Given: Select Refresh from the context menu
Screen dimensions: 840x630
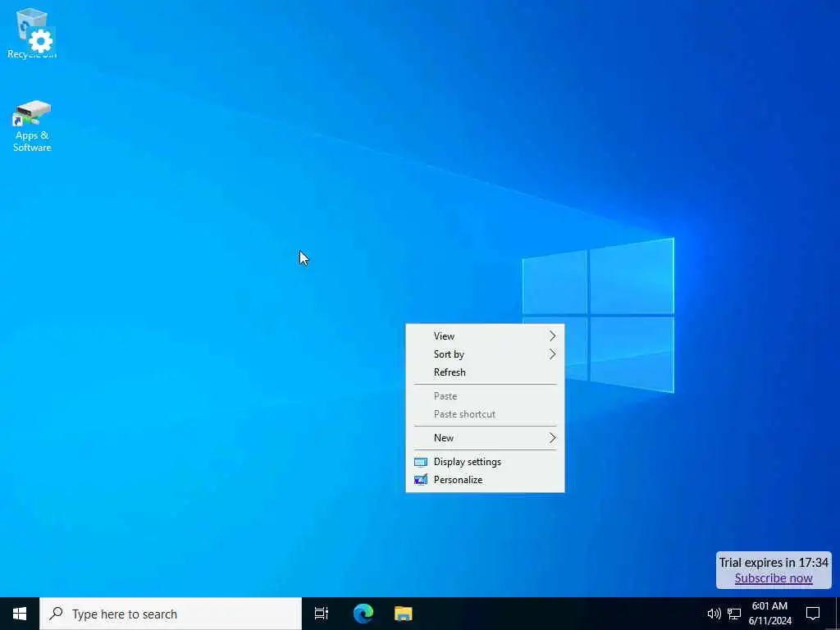Looking at the screenshot, I should tap(485, 372).
